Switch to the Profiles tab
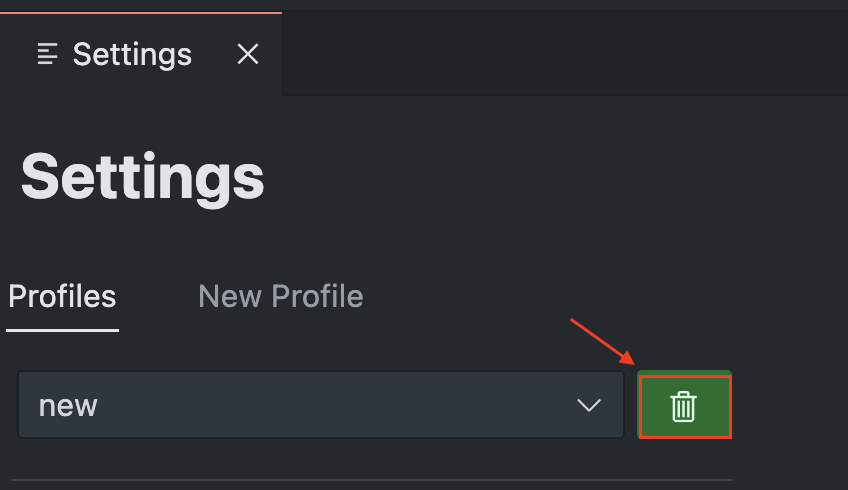Screen dimensions: 848x490 62,296
